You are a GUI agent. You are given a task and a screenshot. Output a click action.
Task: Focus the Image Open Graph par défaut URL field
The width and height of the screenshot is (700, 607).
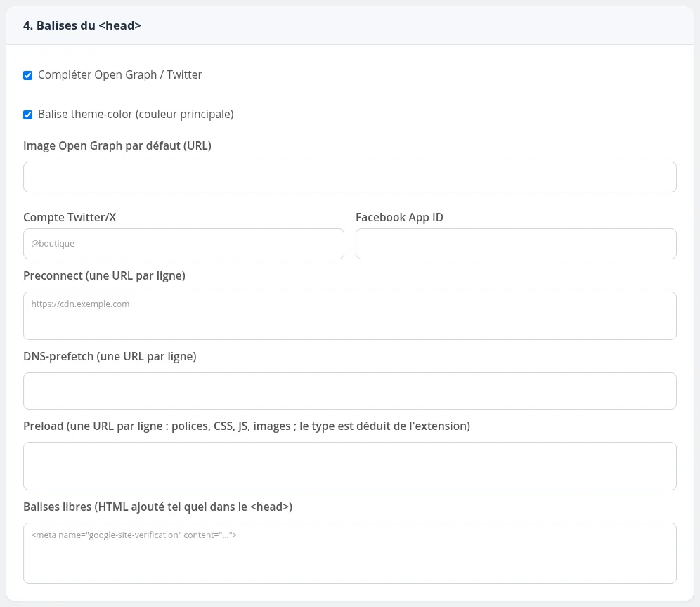(x=349, y=177)
